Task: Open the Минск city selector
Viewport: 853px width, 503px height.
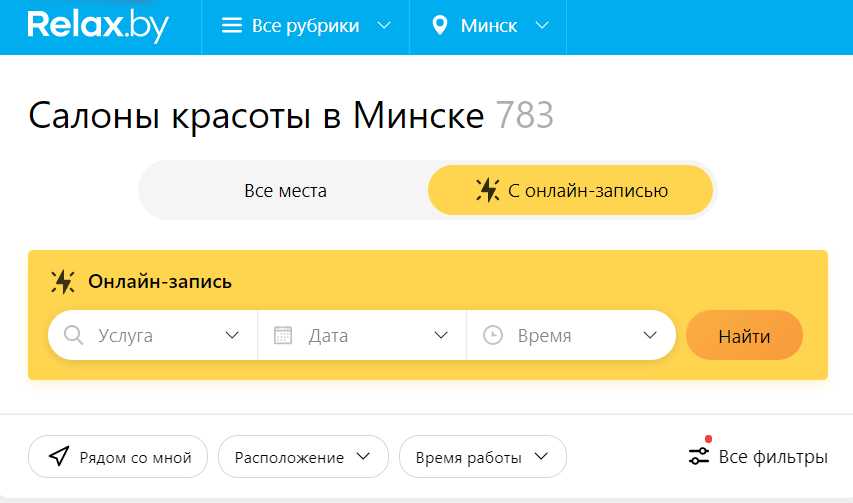Action: tap(489, 26)
